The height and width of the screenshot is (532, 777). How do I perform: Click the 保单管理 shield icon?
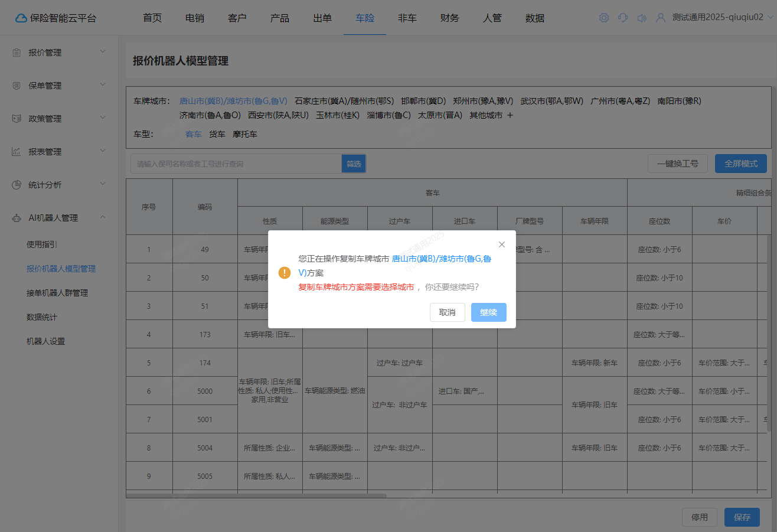point(17,86)
